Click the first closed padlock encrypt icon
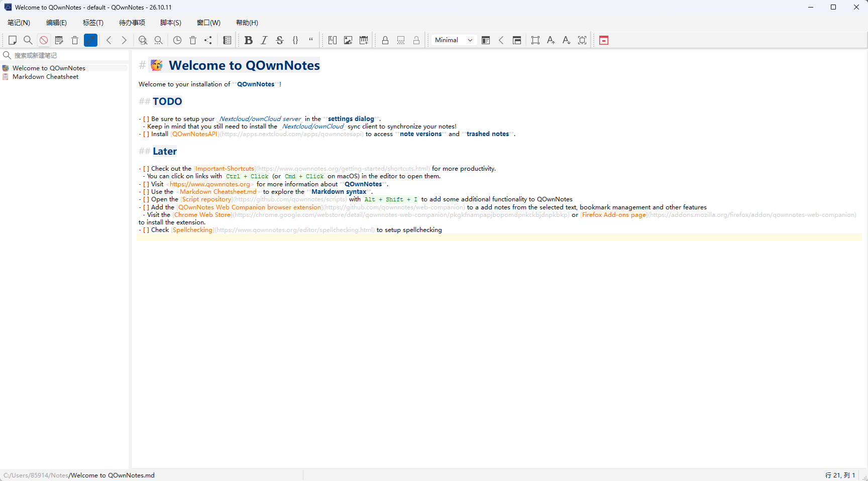The width and height of the screenshot is (868, 481). coord(385,40)
